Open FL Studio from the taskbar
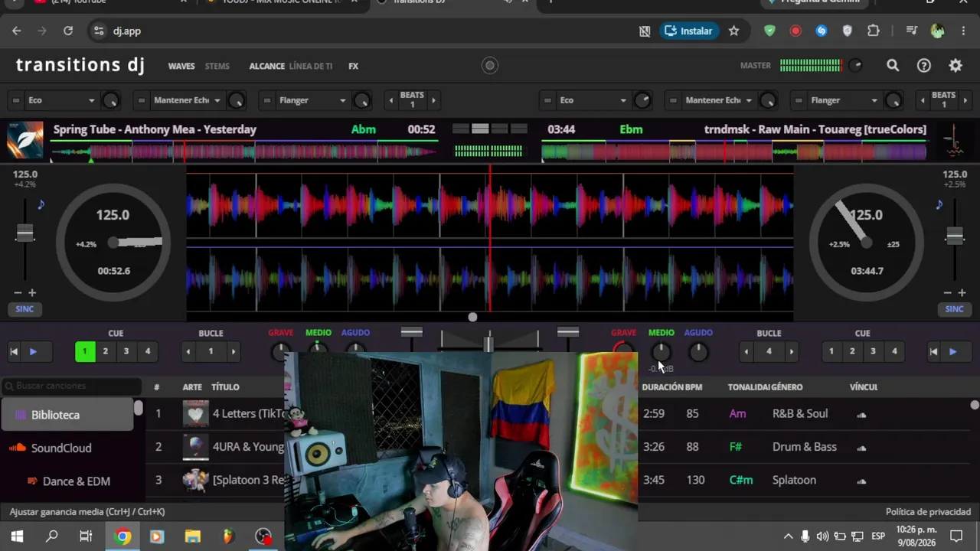The height and width of the screenshot is (551, 980). (228, 536)
